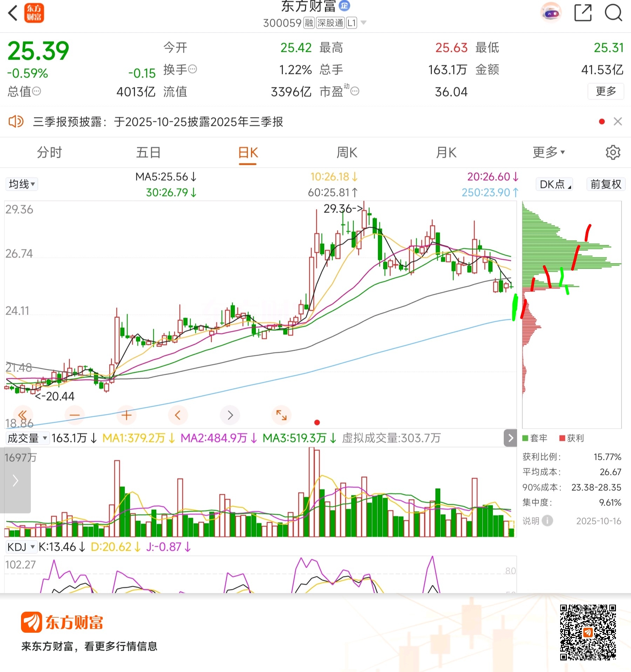
Task: Tap the footer 东方财富 brand logo
Action: coord(62,622)
